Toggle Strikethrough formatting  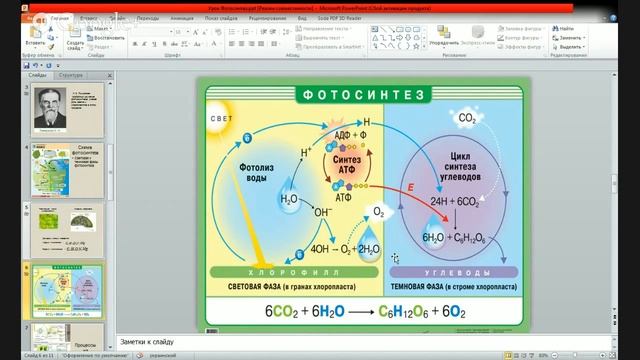point(174,44)
